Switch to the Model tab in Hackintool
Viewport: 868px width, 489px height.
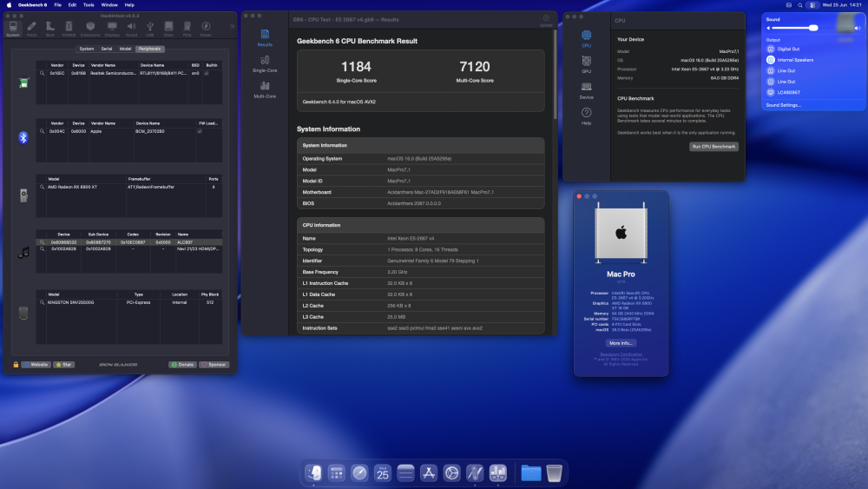tap(125, 49)
